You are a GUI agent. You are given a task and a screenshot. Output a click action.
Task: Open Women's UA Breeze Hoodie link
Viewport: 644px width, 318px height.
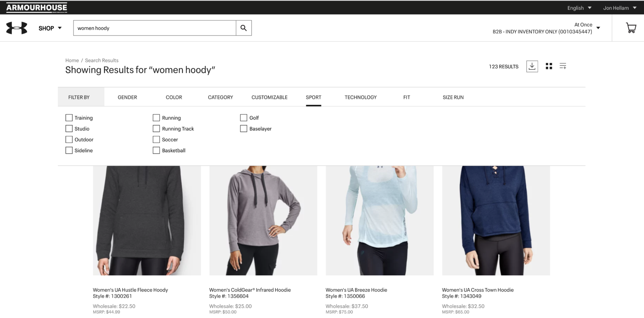[356, 290]
